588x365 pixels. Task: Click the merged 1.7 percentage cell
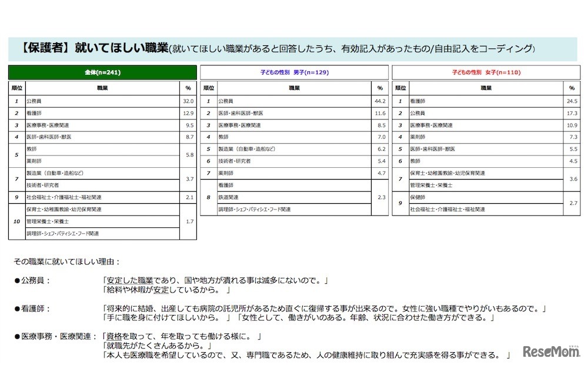click(188, 221)
